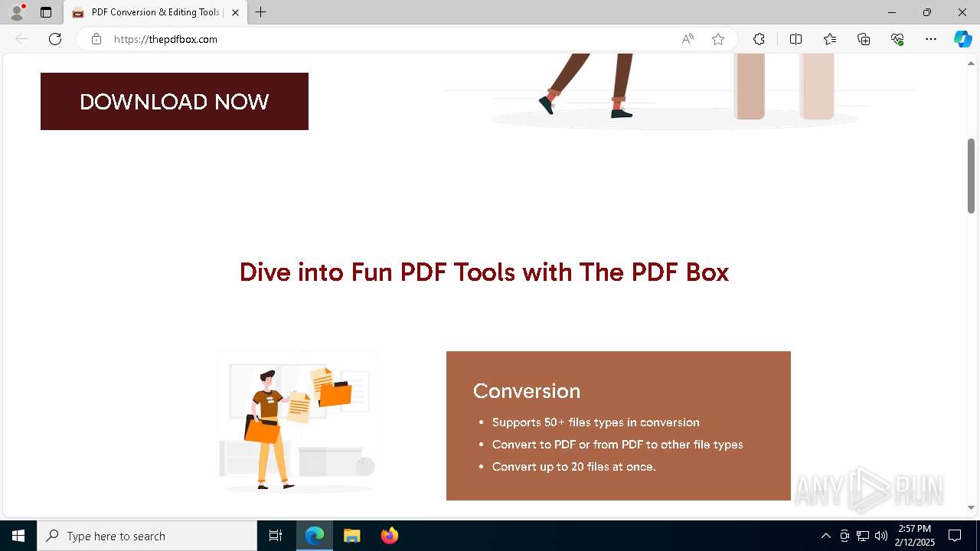Select 'Supports 50+ files types in conversion' text

pyautogui.click(x=596, y=422)
